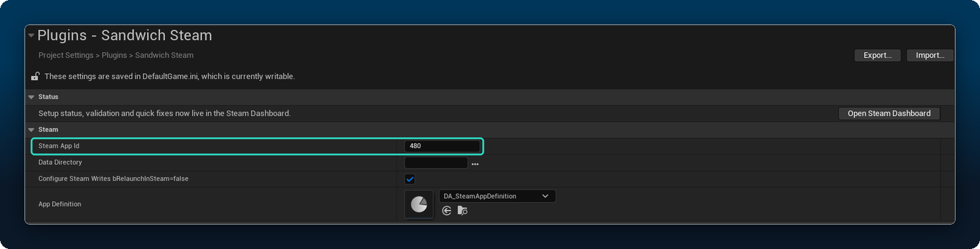Use selected asset from Content Browser icon
The height and width of the screenshot is (249, 980).
[447, 211]
